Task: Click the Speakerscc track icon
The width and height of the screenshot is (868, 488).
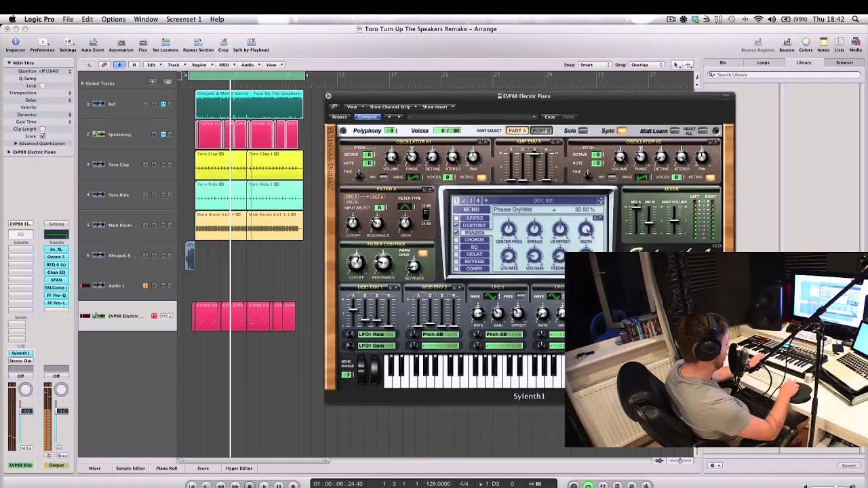Action: (x=99, y=134)
